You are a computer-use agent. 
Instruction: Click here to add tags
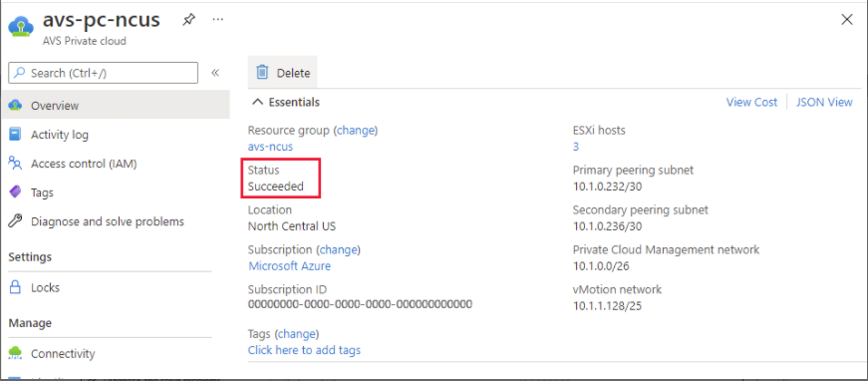305,350
